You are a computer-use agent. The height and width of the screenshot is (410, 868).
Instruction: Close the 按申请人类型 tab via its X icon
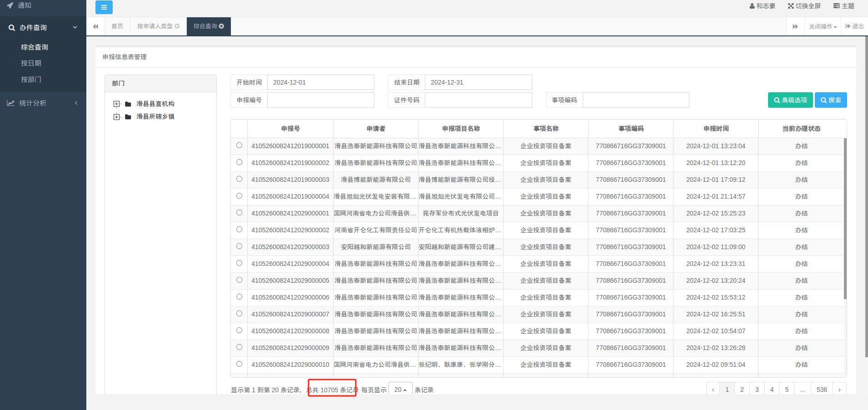[x=177, y=26]
